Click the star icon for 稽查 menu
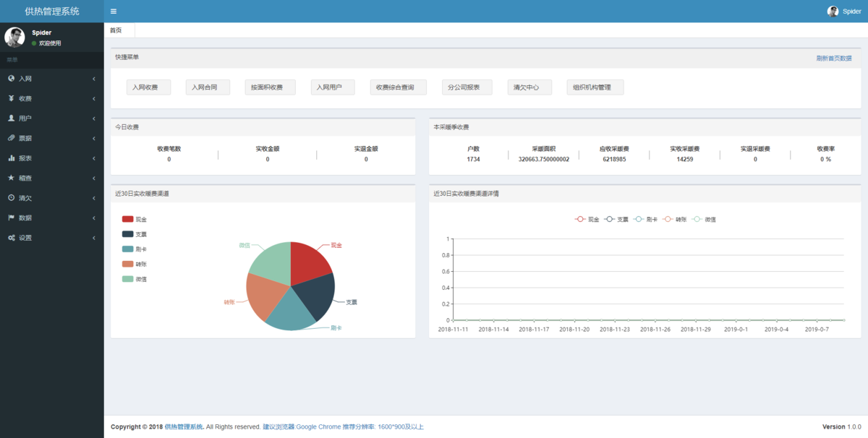Screen dimensions: 868x438 point(11,178)
